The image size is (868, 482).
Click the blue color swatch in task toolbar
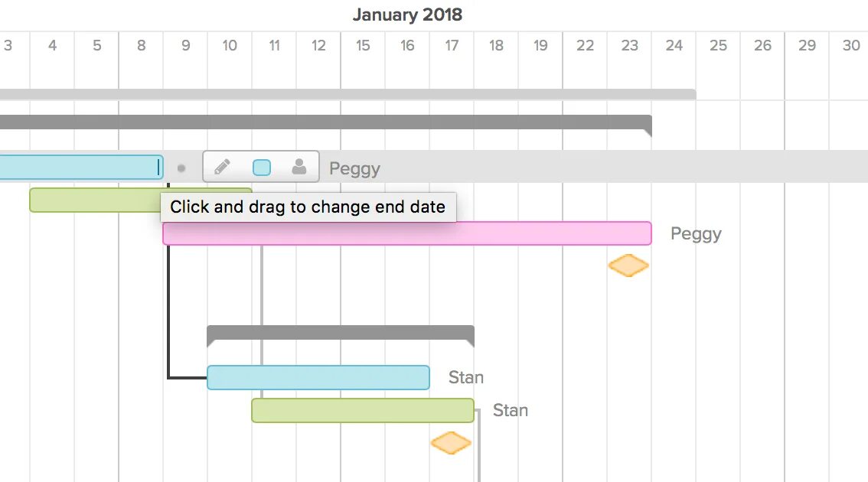(262, 168)
